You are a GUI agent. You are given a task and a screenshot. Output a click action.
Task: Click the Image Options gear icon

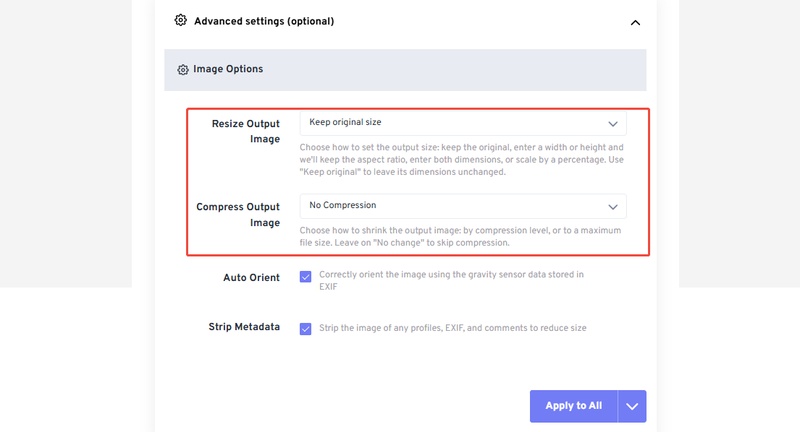click(x=183, y=69)
